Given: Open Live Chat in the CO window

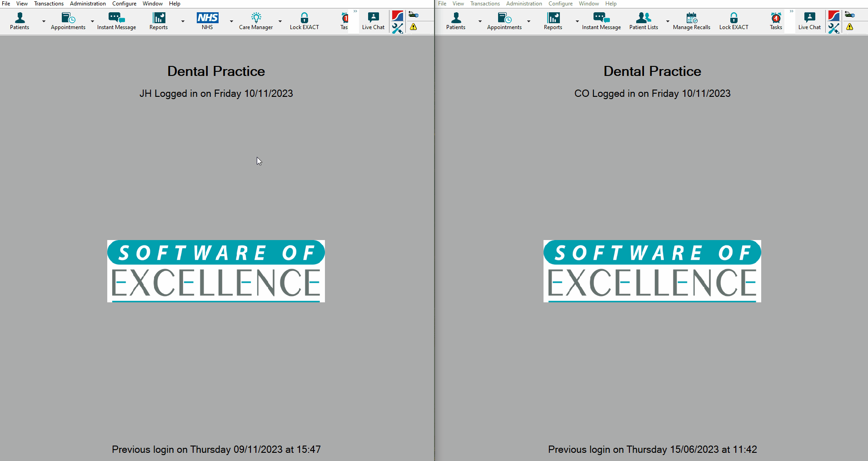Looking at the screenshot, I should tap(809, 21).
